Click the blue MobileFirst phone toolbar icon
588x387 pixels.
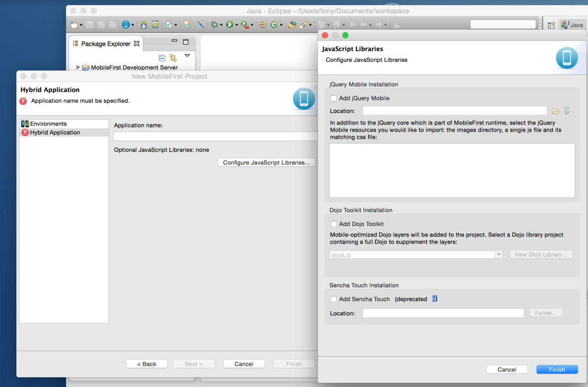[x=126, y=25]
